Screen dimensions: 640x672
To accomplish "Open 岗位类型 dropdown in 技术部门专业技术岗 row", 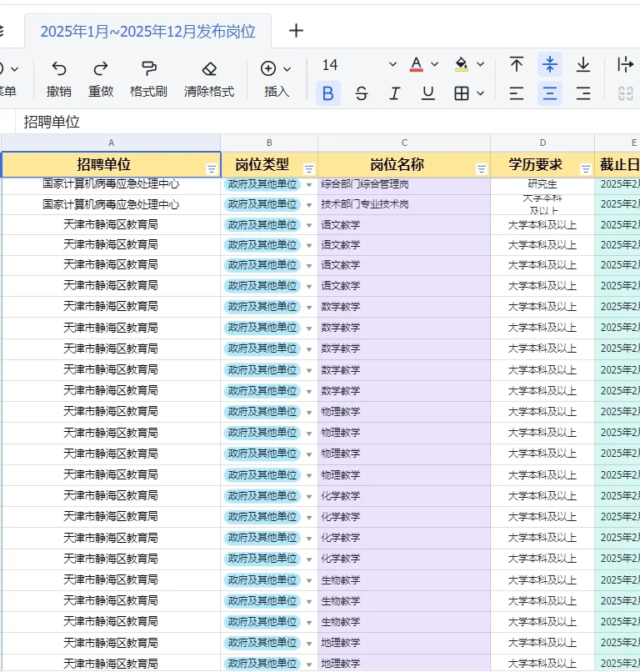I will (309, 205).
